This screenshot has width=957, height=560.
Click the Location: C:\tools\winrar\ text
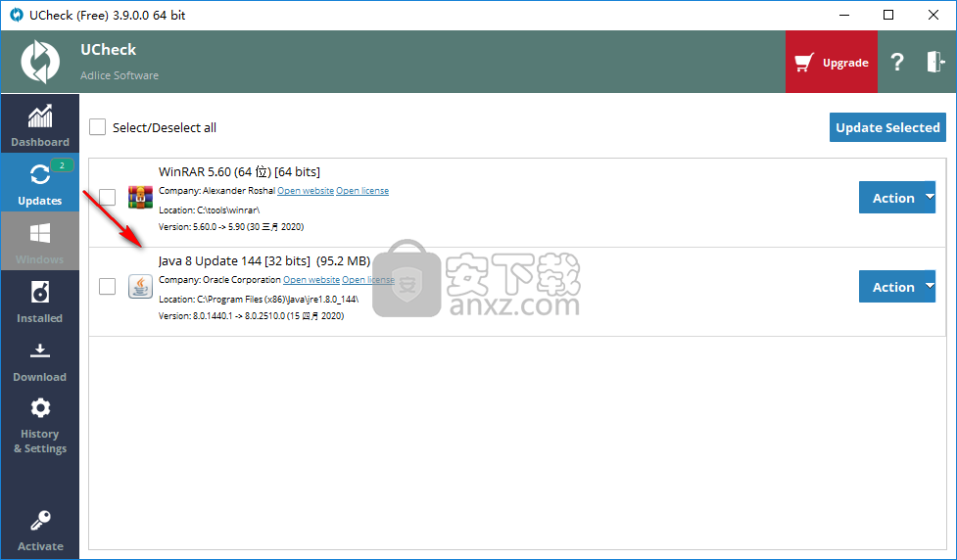coord(210,210)
